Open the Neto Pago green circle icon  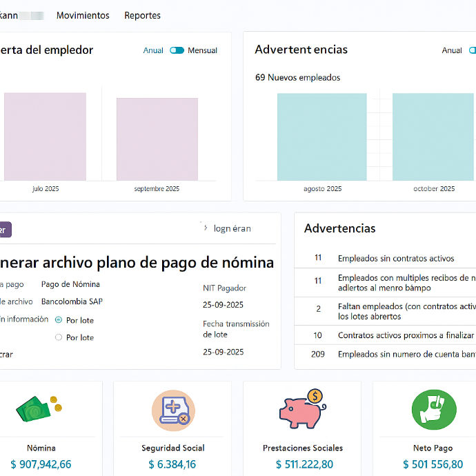434,410
